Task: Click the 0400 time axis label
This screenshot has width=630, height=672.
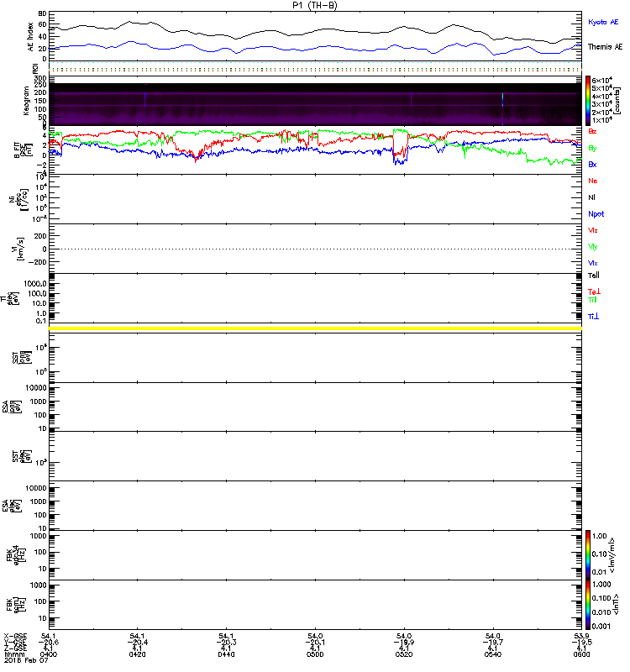Action: pyautogui.click(x=49, y=654)
